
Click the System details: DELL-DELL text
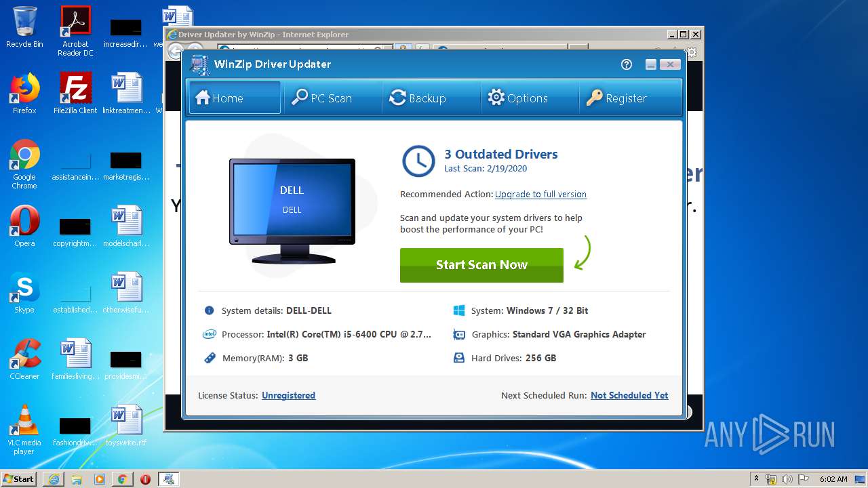[277, 311]
